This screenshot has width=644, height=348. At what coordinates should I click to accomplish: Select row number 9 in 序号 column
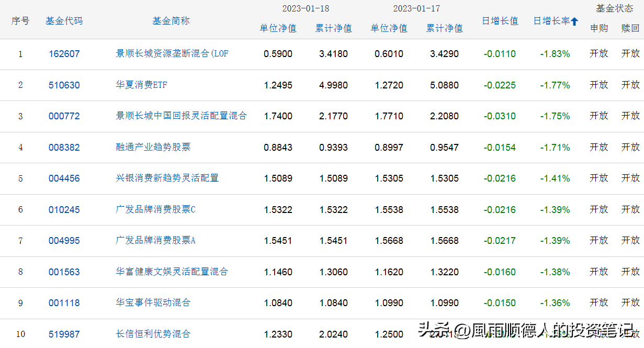pyautogui.click(x=20, y=303)
